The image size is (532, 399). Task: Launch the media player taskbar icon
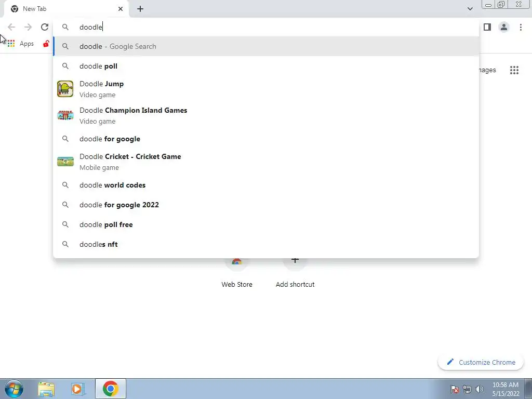pyautogui.click(x=77, y=389)
